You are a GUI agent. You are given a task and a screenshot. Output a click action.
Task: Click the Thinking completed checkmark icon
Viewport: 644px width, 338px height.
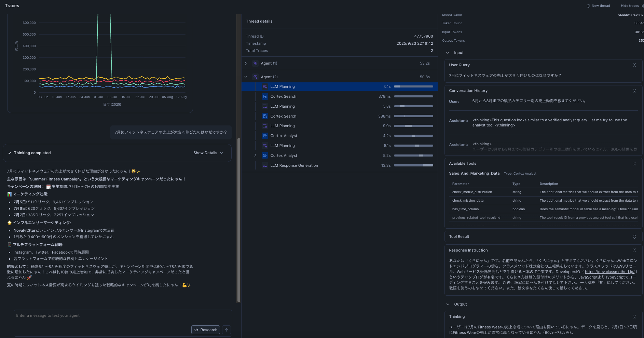tap(10, 153)
